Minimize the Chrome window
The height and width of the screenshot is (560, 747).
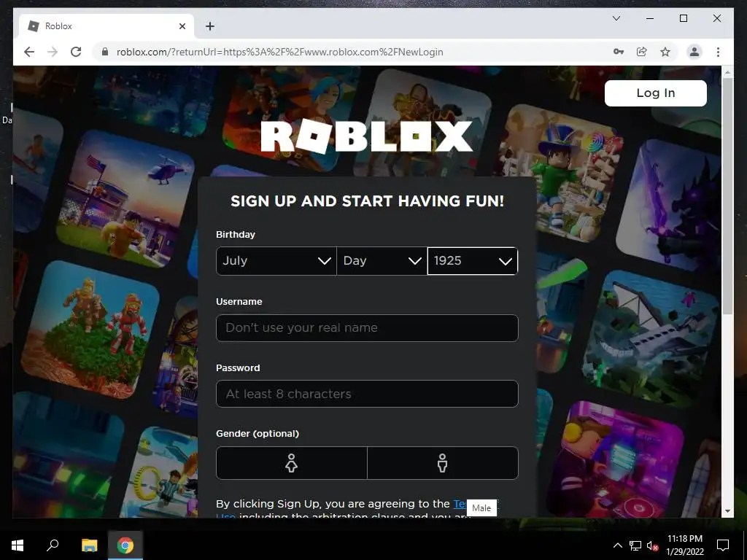(650, 18)
